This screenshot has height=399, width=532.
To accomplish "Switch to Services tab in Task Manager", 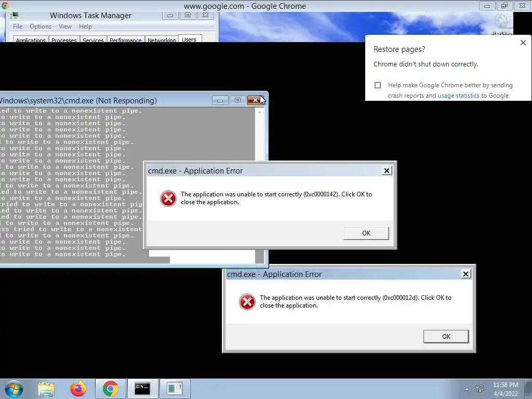I will 93,39.
